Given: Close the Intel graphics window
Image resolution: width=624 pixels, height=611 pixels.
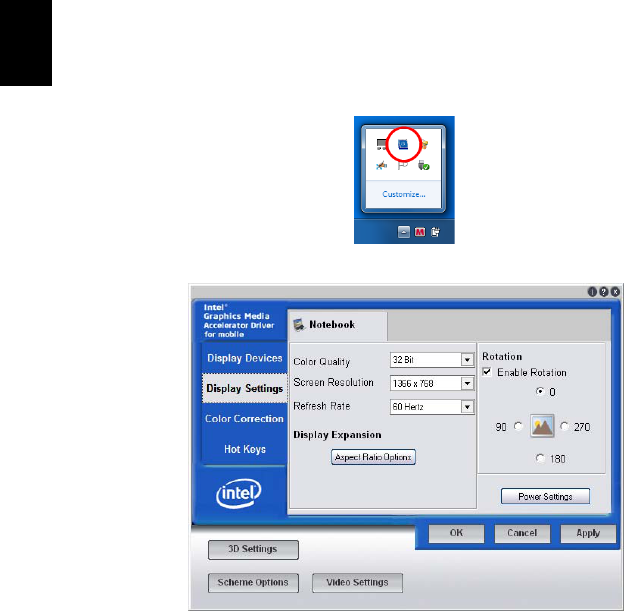Looking at the screenshot, I should [615, 292].
